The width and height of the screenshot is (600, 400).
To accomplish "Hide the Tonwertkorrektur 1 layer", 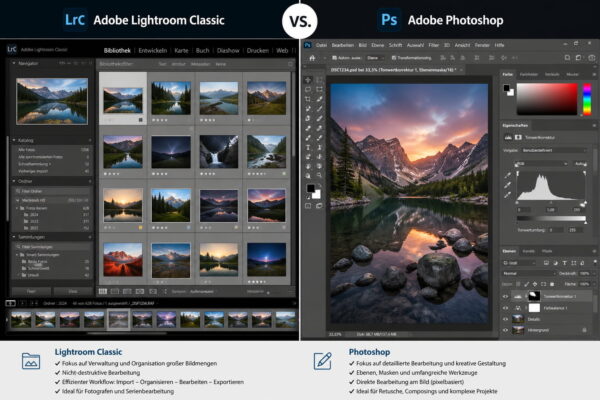I will pos(505,296).
